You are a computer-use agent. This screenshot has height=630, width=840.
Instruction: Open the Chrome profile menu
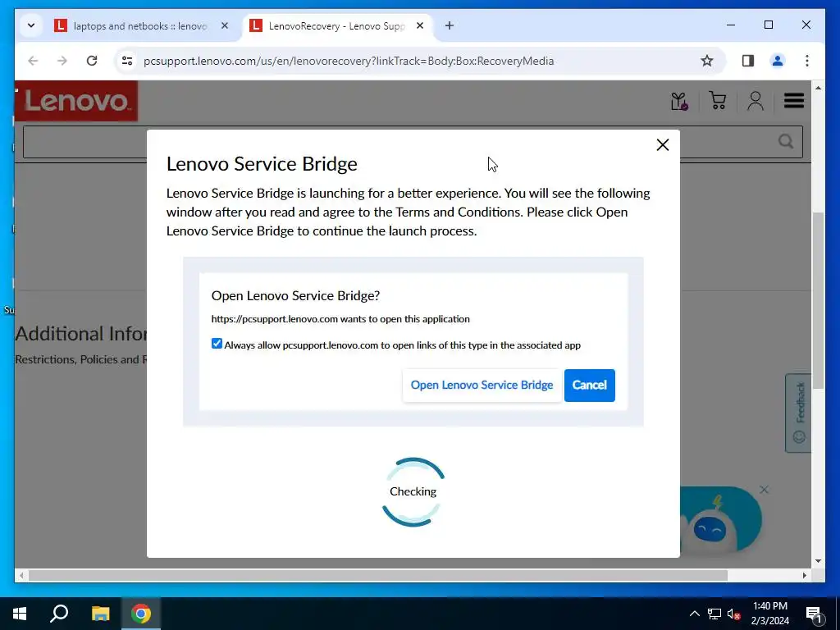click(778, 61)
